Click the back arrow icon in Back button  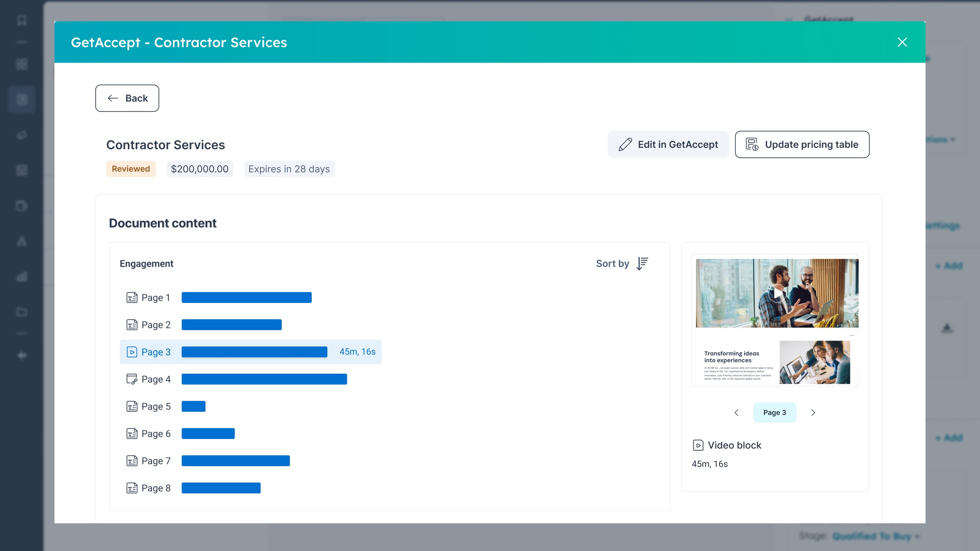[113, 98]
